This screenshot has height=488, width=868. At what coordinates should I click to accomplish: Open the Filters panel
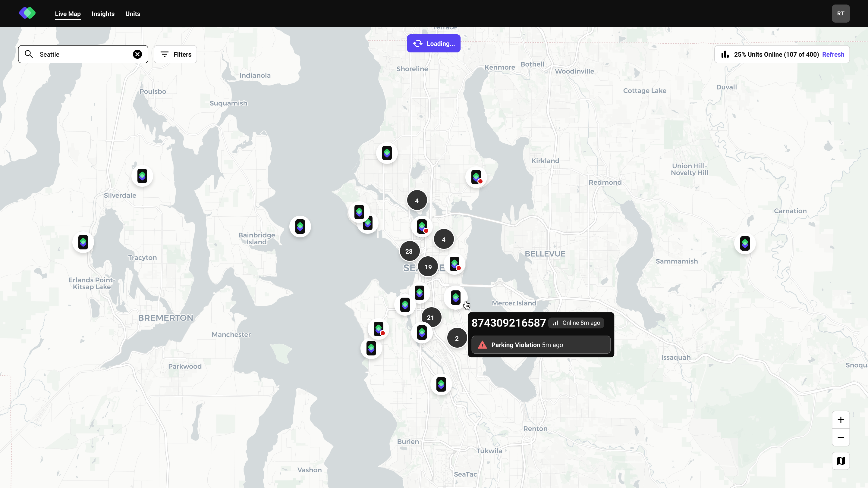[x=175, y=54]
